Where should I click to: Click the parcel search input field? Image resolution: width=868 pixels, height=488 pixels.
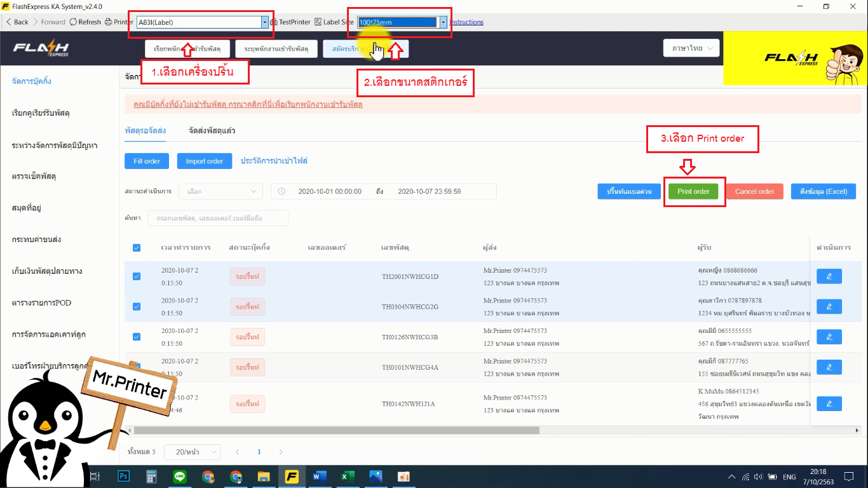coord(218,218)
